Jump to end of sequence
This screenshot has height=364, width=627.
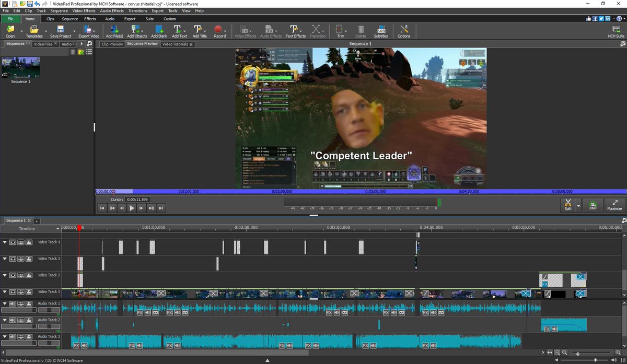161,208
